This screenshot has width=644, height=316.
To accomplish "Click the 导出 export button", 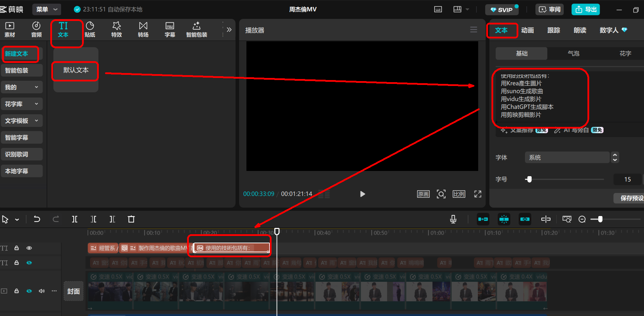I will coord(586,9).
